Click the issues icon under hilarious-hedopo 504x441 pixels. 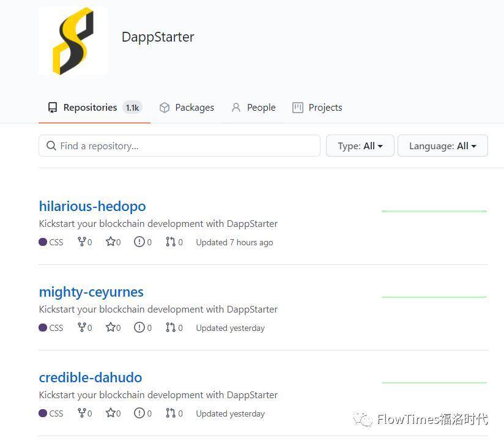click(139, 242)
